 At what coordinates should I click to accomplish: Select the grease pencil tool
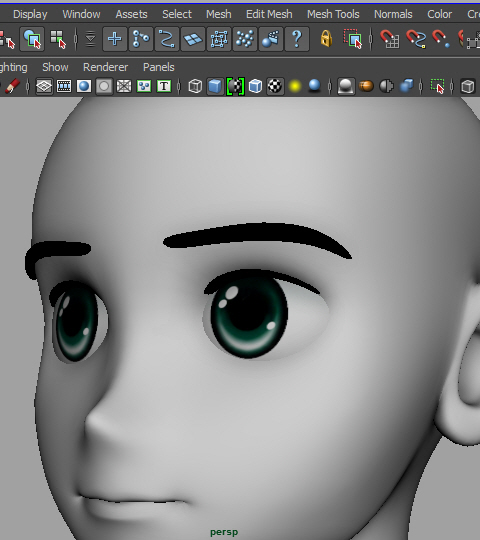click(x=12, y=86)
